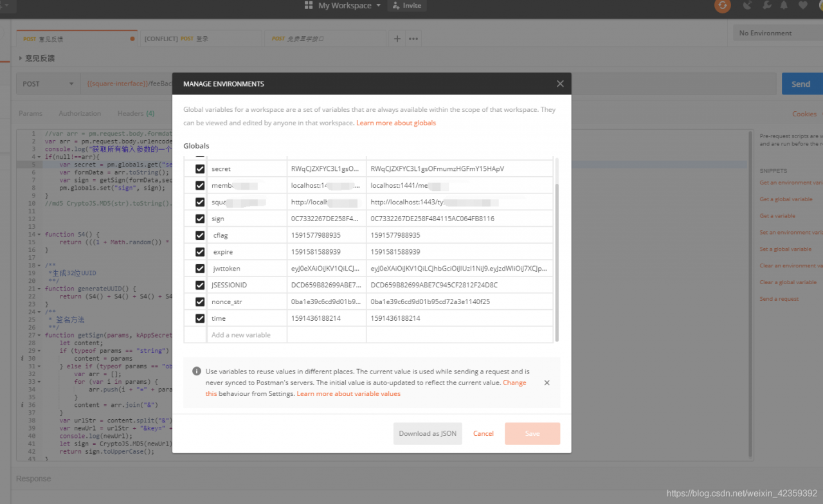Toggle the localhost:1441 variable checkbox
This screenshot has height=504, width=823.
pyautogui.click(x=199, y=185)
